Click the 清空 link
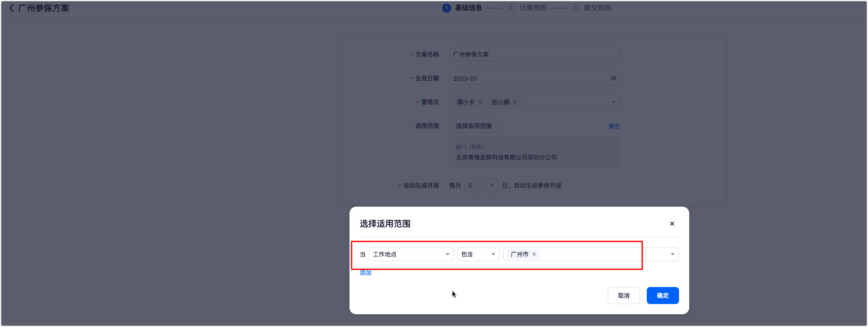Viewport: 868px width, 327px height. click(x=614, y=126)
